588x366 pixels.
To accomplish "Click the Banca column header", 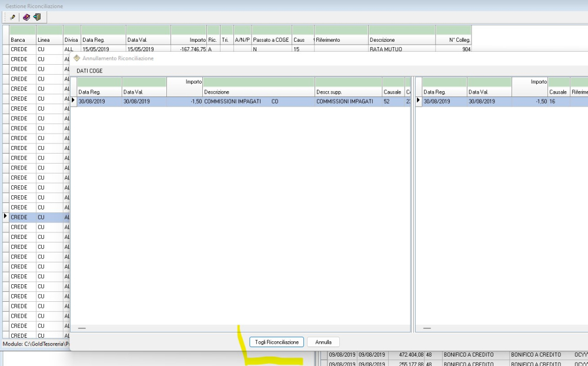I will pyautogui.click(x=22, y=39).
